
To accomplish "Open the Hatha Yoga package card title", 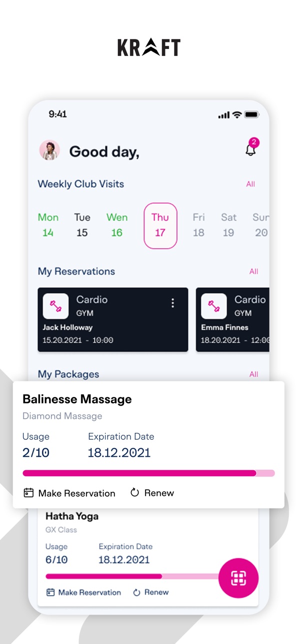I will (x=72, y=516).
